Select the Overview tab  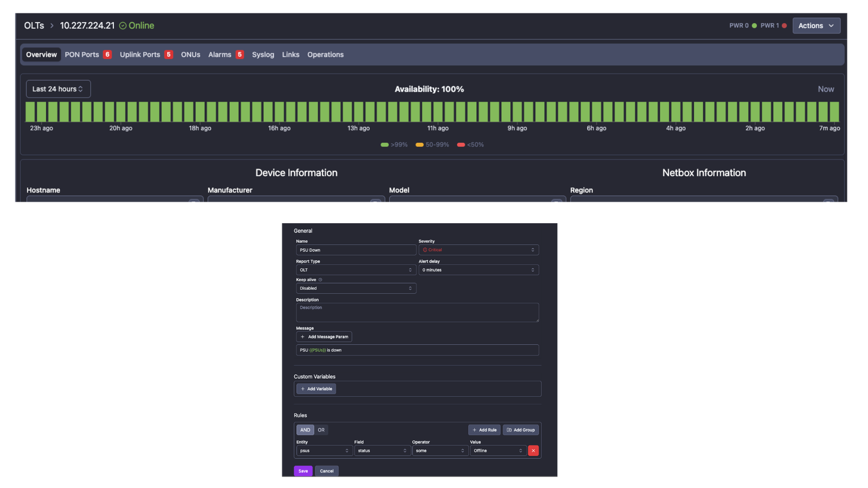tap(41, 54)
